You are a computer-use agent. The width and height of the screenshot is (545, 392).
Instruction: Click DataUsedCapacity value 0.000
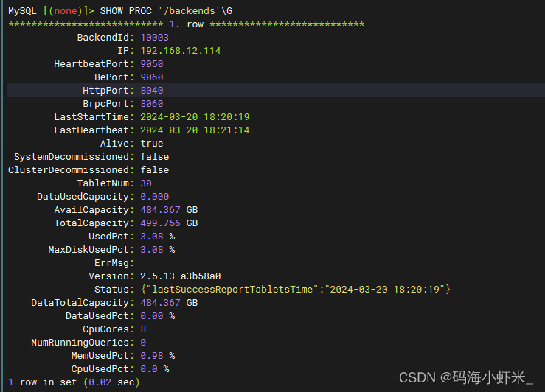[154, 197]
